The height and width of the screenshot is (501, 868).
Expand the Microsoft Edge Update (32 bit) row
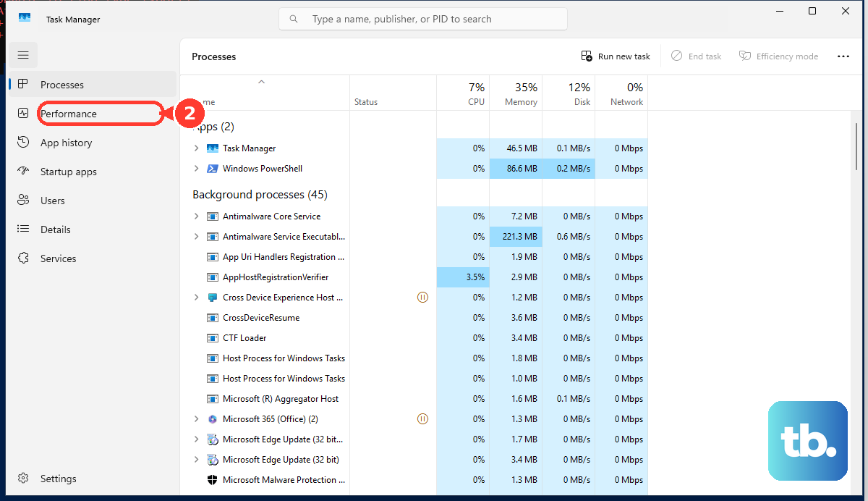click(196, 460)
